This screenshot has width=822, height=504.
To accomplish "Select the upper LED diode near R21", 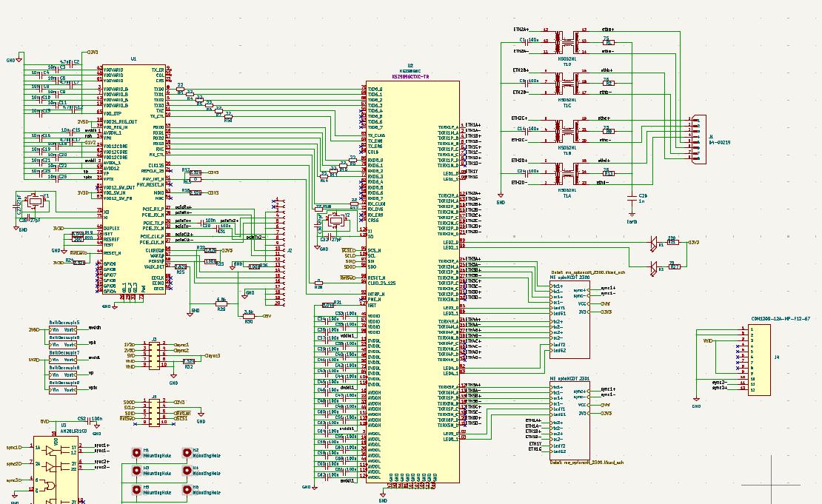I will [x=654, y=243].
